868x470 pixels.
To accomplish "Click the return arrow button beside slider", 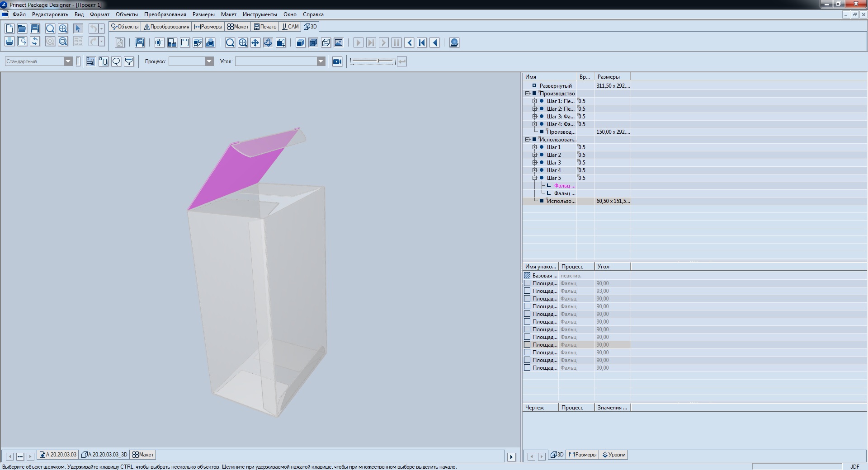I will tap(402, 61).
